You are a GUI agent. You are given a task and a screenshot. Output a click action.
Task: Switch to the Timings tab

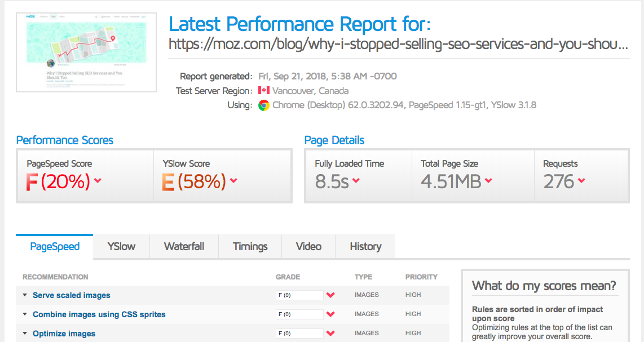click(x=250, y=246)
